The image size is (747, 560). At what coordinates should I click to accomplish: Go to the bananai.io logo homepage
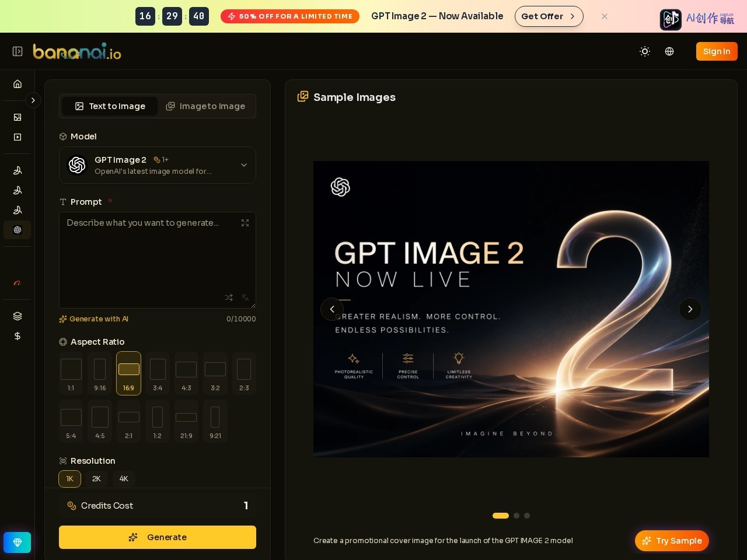[77, 51]
